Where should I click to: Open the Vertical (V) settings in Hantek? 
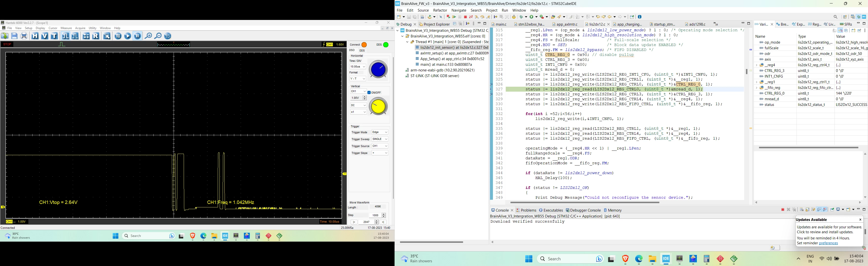pyautogui.click(x=45, y=36)
